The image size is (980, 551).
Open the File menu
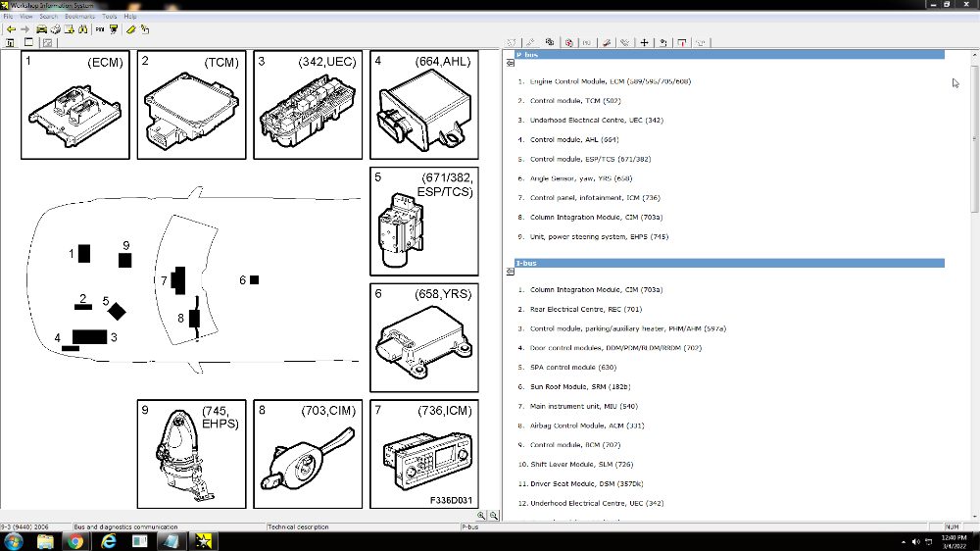(x=8, y=17)
